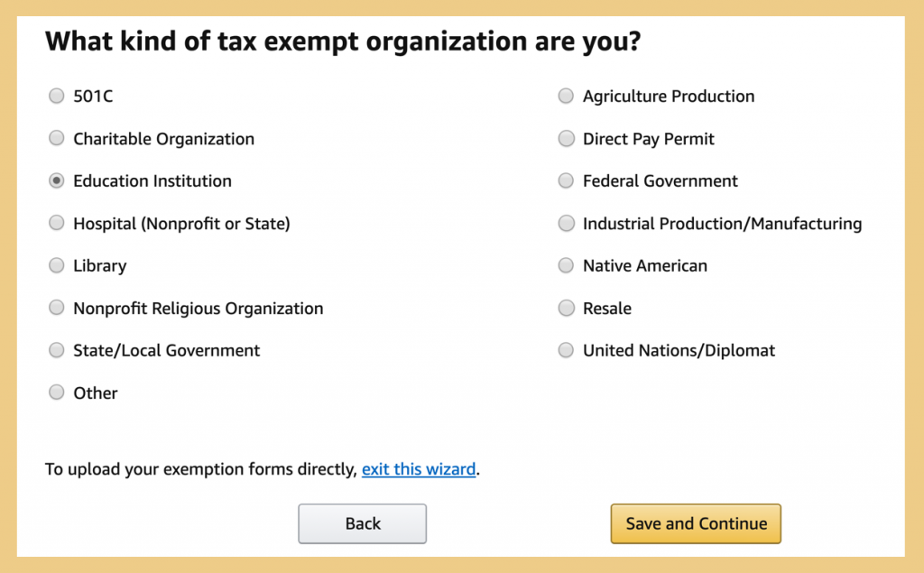Screen dimensions: 924x573
Task: Choose Nonprofit Religious Organization option
Action: click(57, 309)
